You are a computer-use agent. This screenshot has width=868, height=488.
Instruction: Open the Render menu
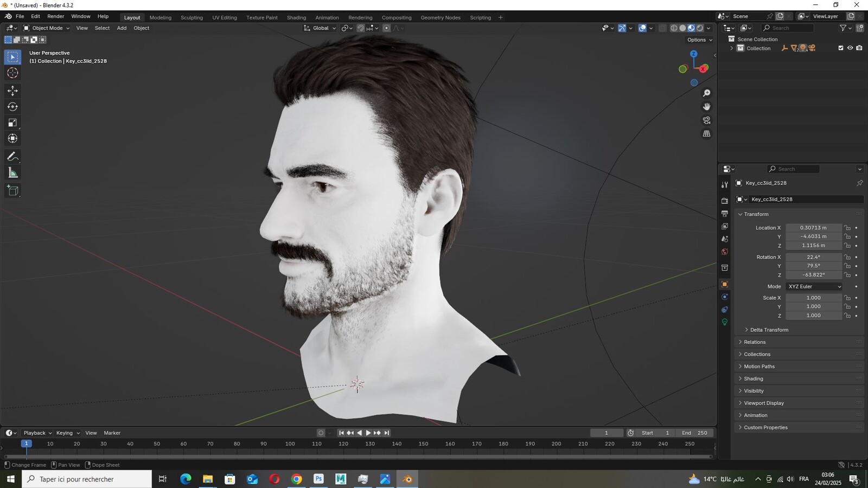(55, 16)
